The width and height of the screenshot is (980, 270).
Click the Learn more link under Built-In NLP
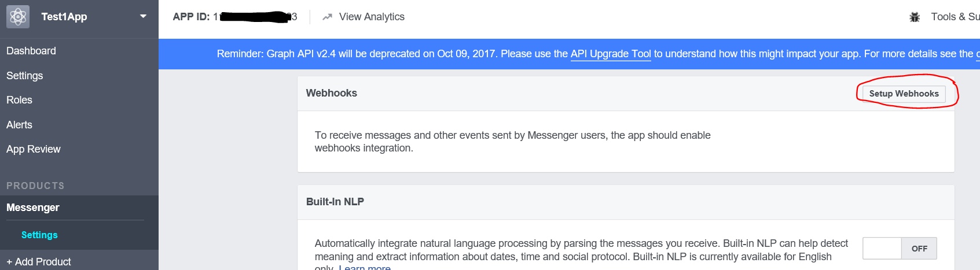click(365, 267)
